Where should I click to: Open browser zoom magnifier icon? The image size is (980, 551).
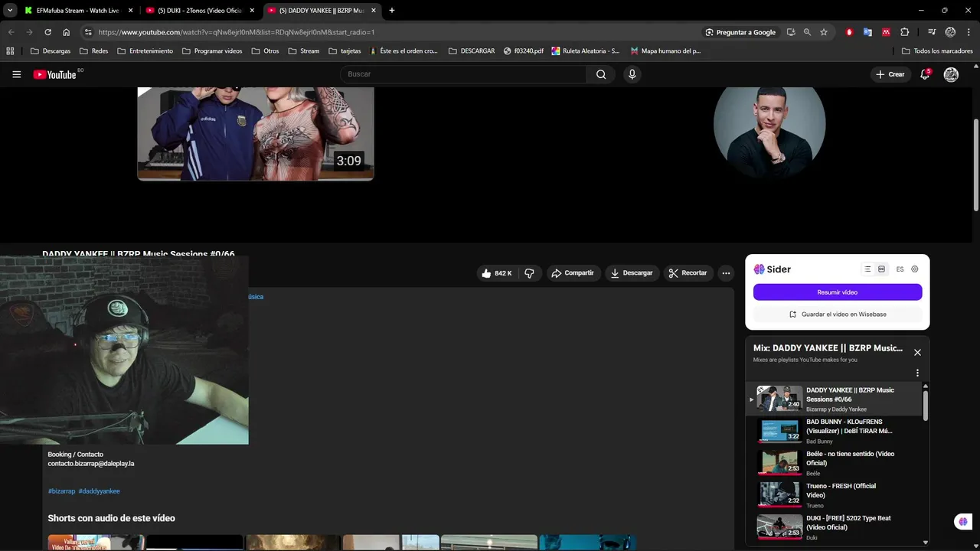(x=807, y=32)
